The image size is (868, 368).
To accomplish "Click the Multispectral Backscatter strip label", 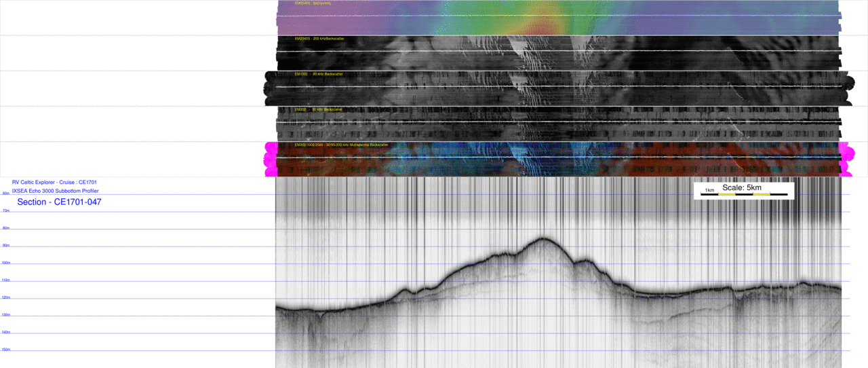I will tap(341, 145).
